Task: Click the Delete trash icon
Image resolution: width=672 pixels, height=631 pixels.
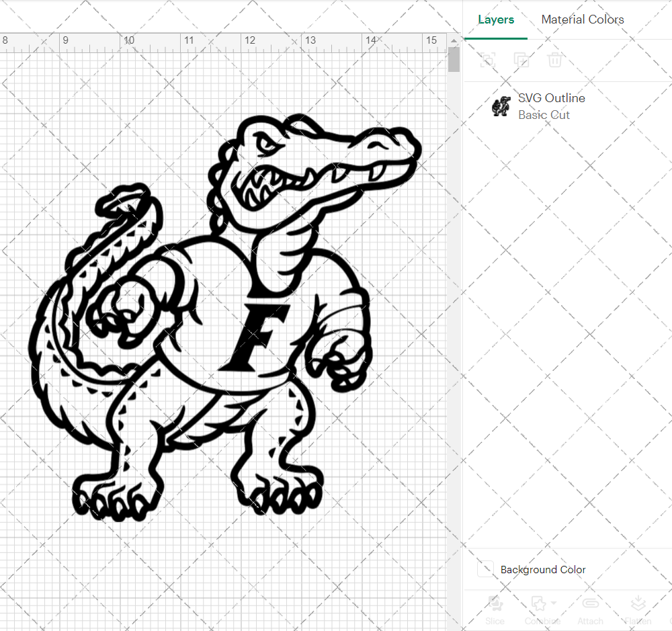Action: coord(554,60)
